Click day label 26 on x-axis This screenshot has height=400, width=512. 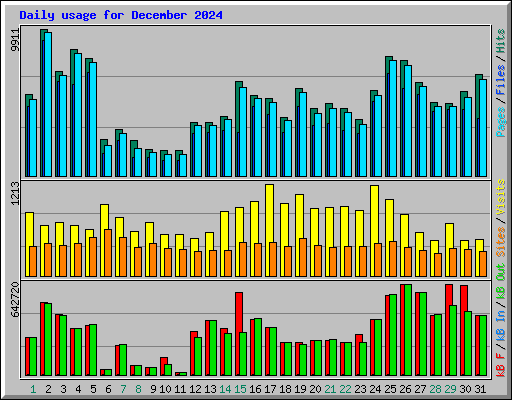[405, 389]
